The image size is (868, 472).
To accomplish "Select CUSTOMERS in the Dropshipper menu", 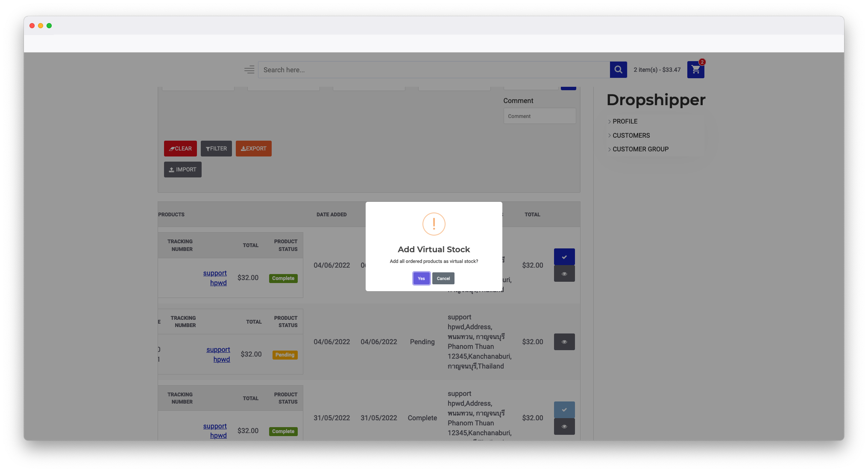I will pyautogui.click(x=631, y=136).
